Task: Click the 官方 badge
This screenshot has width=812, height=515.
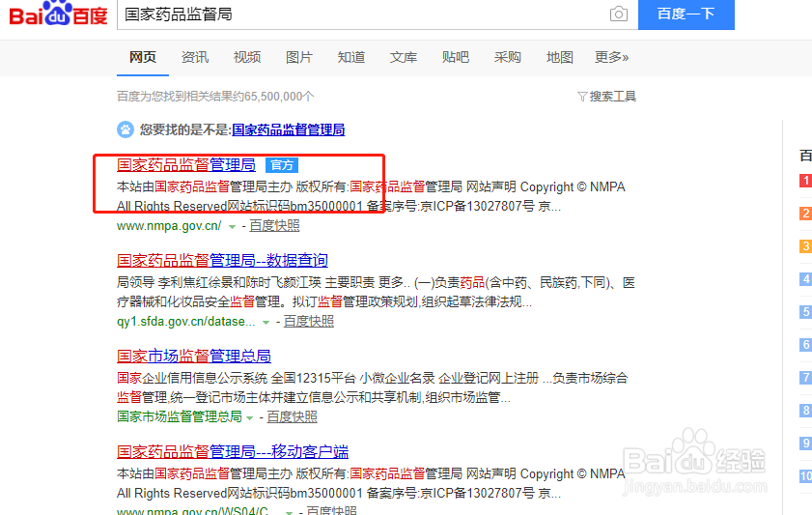Action: (x=282, y=165)
